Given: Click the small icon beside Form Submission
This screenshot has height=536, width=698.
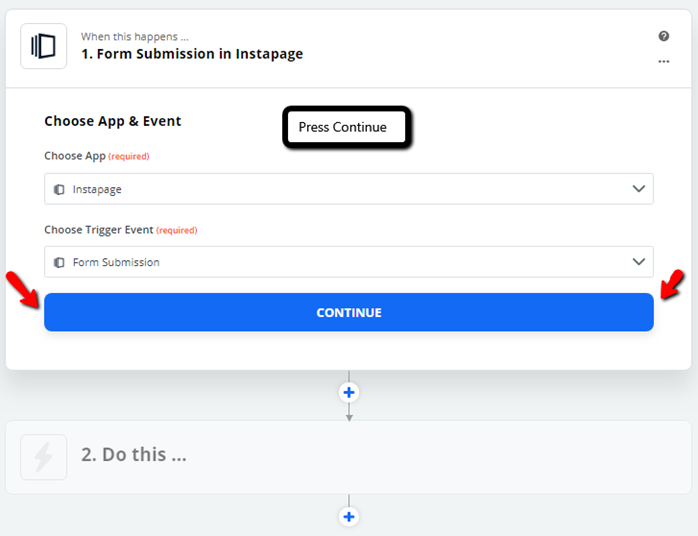Looking at the screenshot, I should click(x=59, y=263).
